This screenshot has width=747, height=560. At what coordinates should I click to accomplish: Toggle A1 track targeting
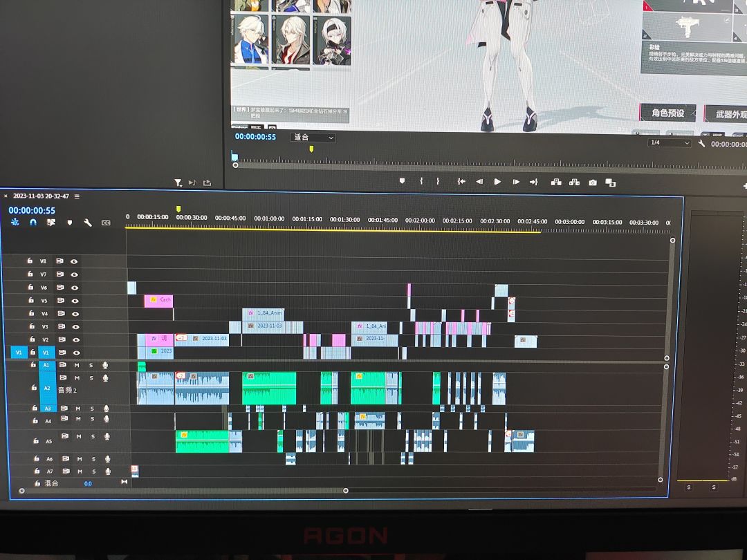pyautogui.click(x=46, y=365)
